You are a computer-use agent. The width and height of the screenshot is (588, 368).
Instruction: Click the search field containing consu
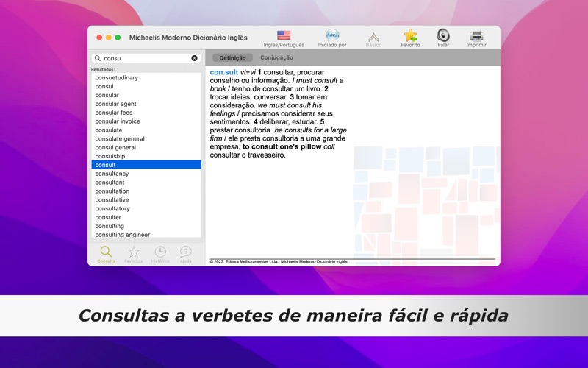tap(146, 58)
